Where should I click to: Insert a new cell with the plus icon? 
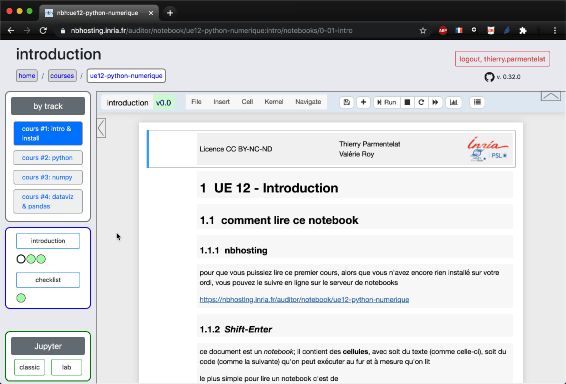point(363,102)
